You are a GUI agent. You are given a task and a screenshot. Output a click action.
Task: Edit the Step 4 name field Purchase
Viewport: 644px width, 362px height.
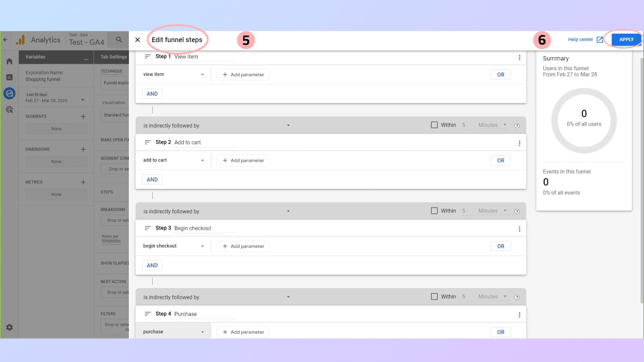[205, 314]
